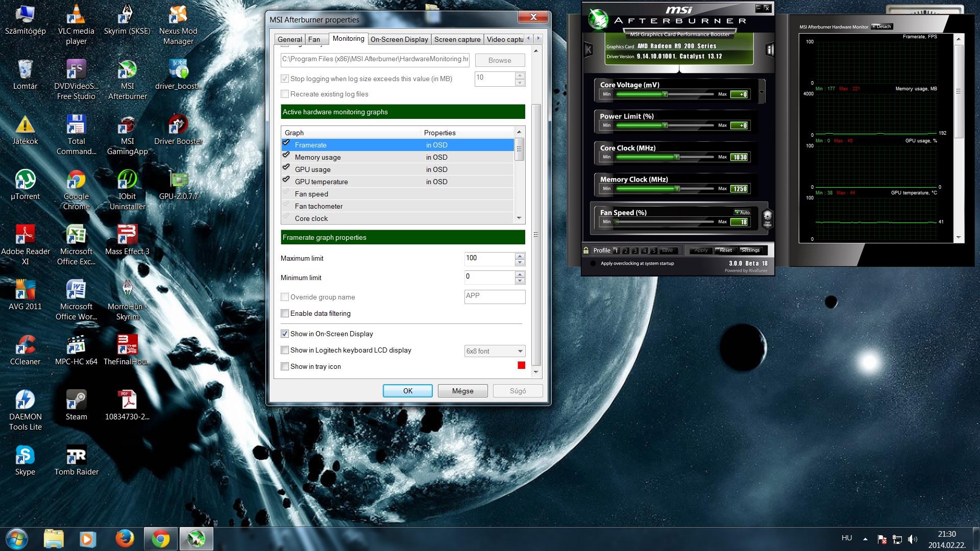Screen dimensions: 980x551
Task: Select profile slot 4 in Afterburner
Action: click(x=645, y=251)
